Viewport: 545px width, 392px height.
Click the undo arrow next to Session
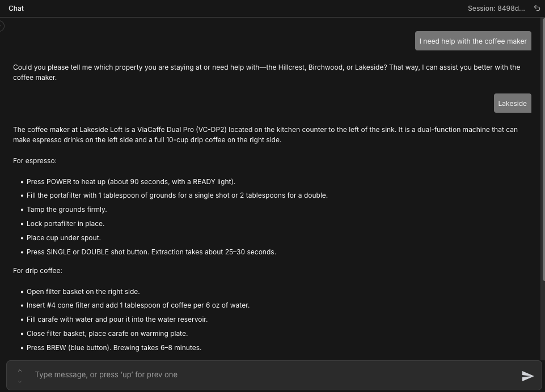[x=537, y=8]
